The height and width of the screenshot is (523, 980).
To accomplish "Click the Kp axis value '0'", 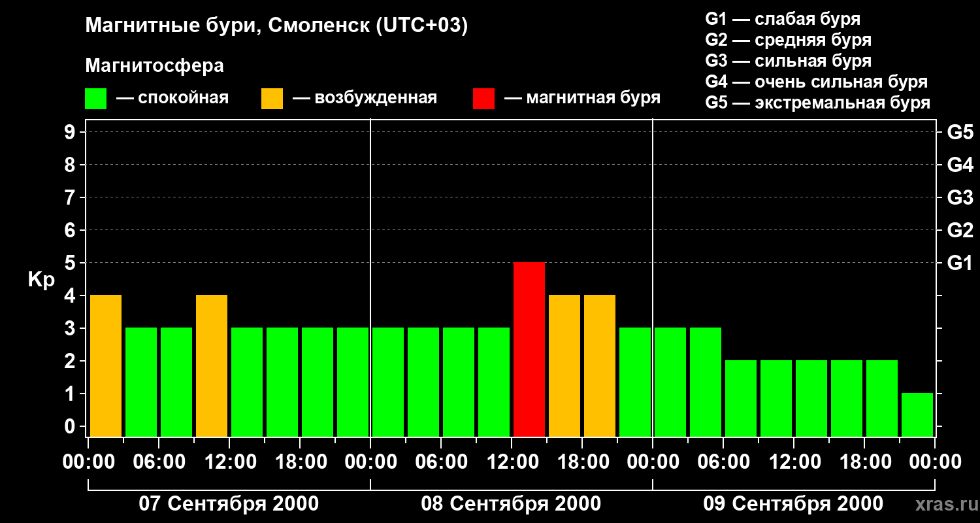I will point(71,427).
